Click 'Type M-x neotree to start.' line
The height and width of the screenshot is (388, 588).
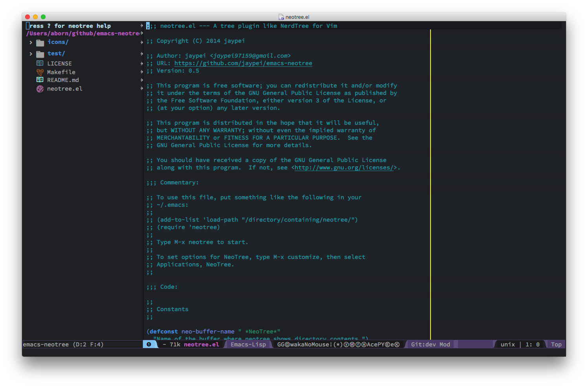(x=197, y=242)
